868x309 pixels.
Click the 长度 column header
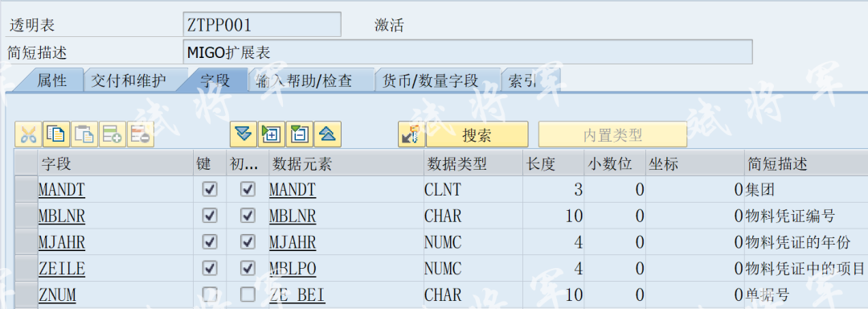pyautogui.click(x=554, y=163)
